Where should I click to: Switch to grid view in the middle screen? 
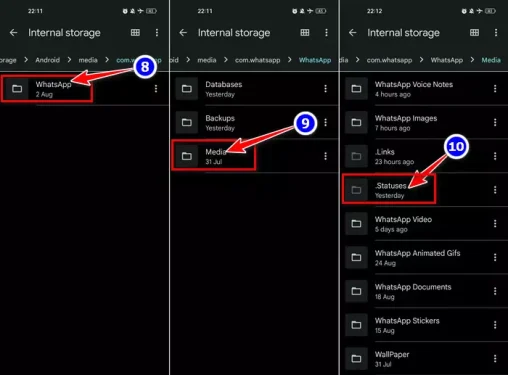[x=305, y=33]
